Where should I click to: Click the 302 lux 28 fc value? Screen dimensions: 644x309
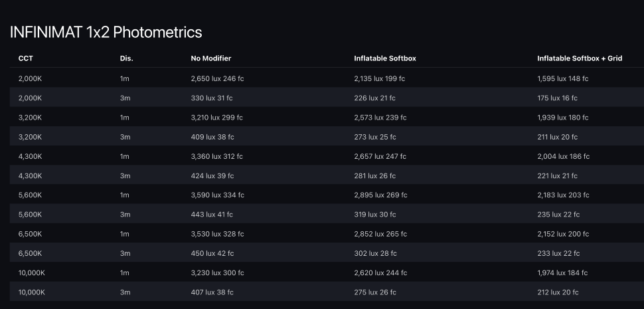pyautogui.click(x=375, y=254)
